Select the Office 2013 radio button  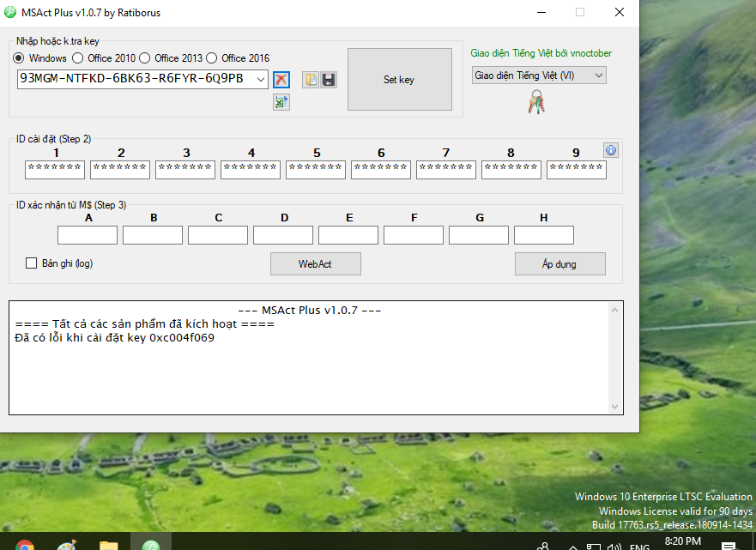[145, 58]
